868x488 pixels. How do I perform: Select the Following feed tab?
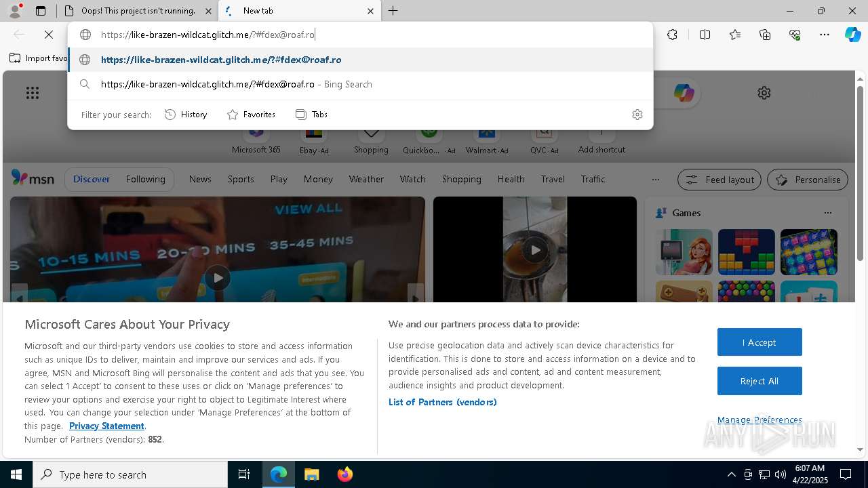[x=145, y=179]
